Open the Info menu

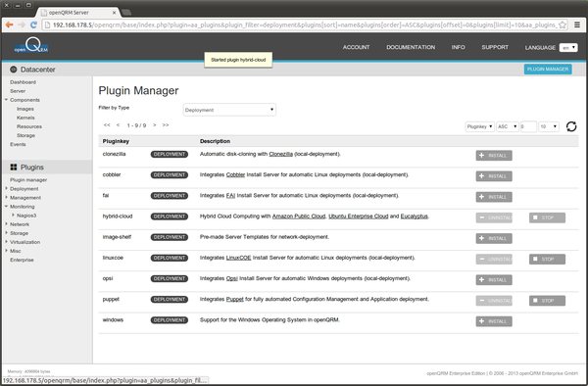tap(458, 47)
